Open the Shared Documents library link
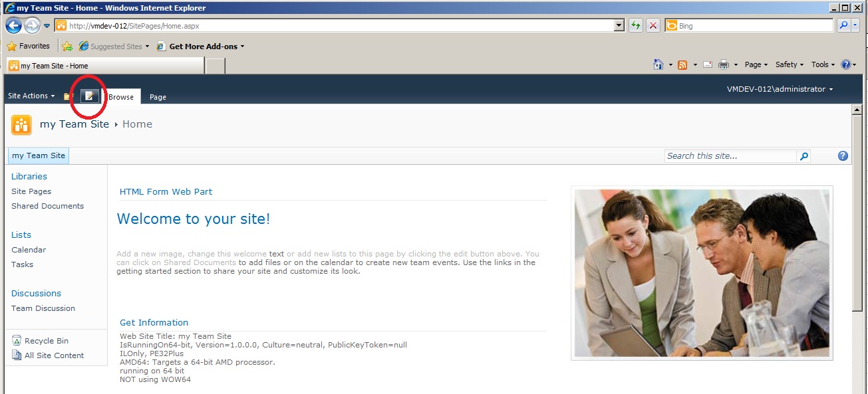This screenshot has width=868, height=394. [48, 206]
